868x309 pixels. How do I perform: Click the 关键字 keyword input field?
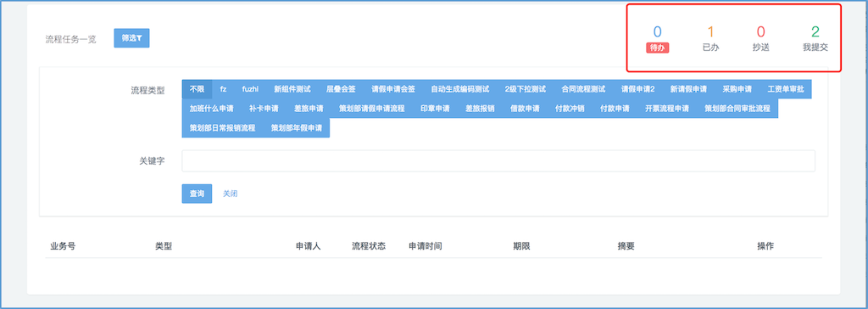[x=498, y=161]
